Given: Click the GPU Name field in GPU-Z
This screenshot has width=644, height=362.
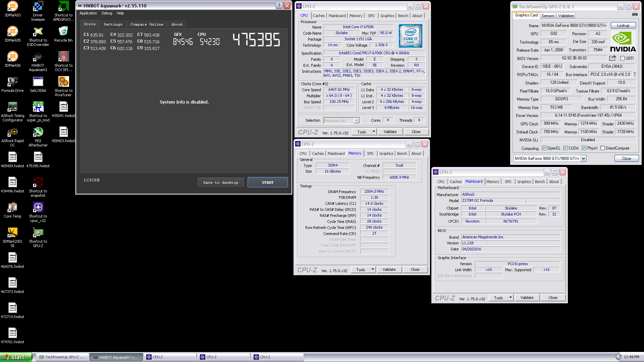Looking at the screenshot, I should point(575,25).
